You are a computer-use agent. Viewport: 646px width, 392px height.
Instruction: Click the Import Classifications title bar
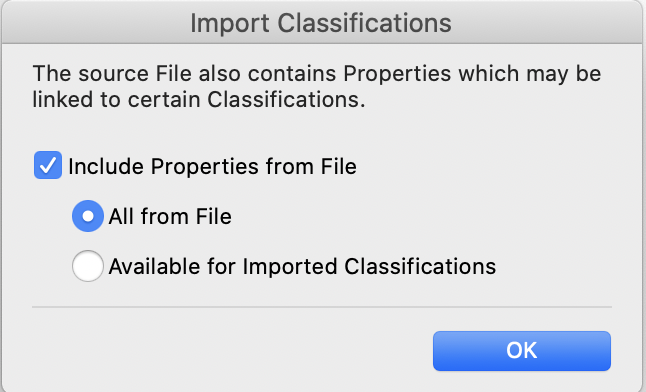click(323, 23)
